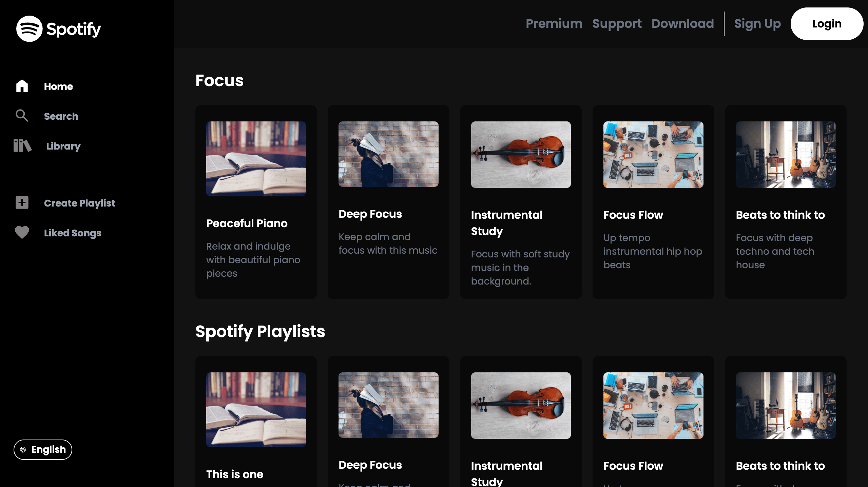Click the Liked Songs heart icon

22,233
